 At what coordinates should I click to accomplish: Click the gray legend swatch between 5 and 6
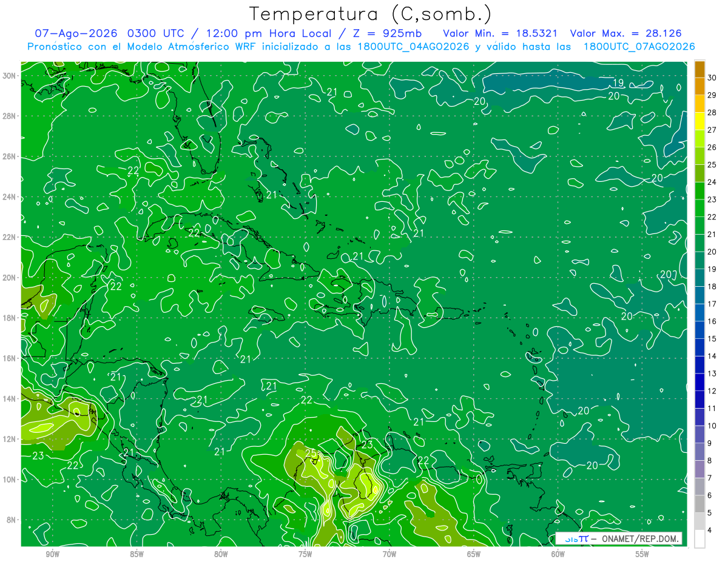pyautogui.click(x=699, y=504)
